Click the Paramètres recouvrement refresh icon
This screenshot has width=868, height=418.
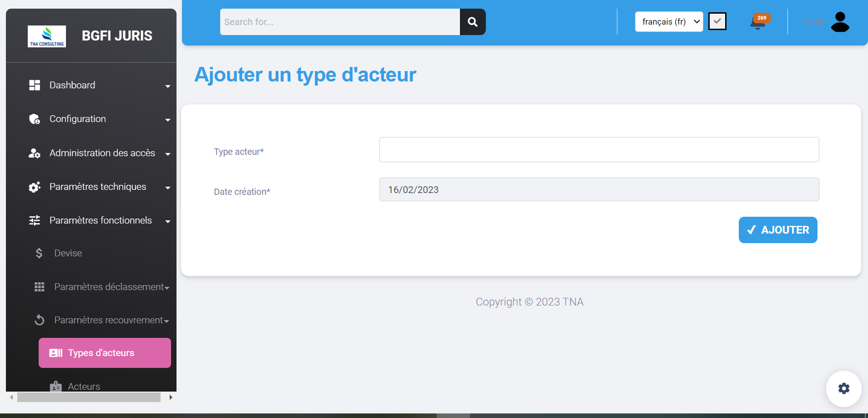point(40,320)
